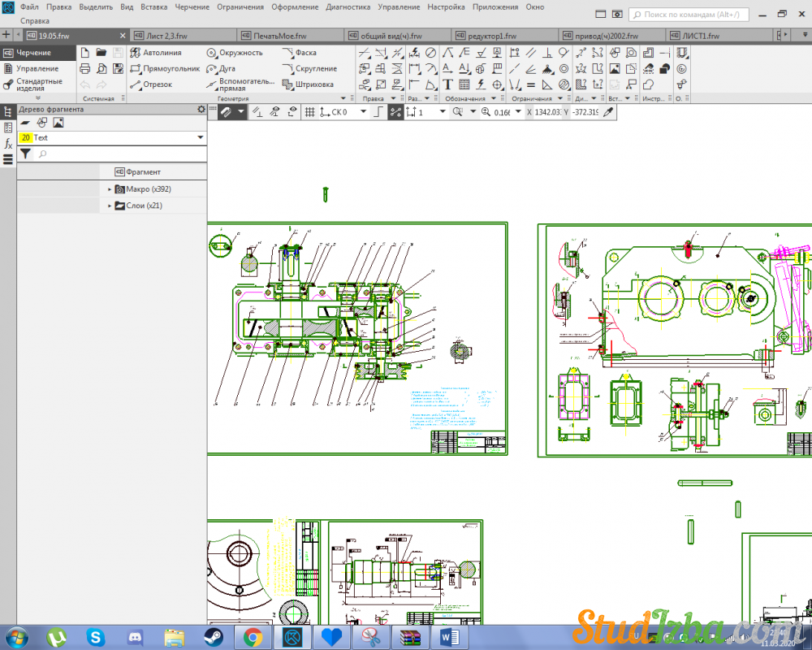Open the tree settings gear icon
This screenshot has height=650, width=812.
pyautogui.click(x=201, y=109)
